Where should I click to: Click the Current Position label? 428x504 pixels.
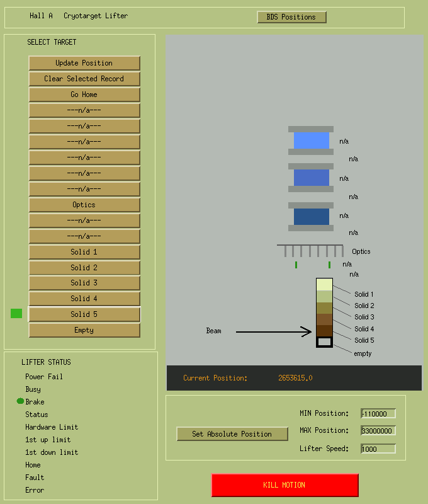[215, 378]
